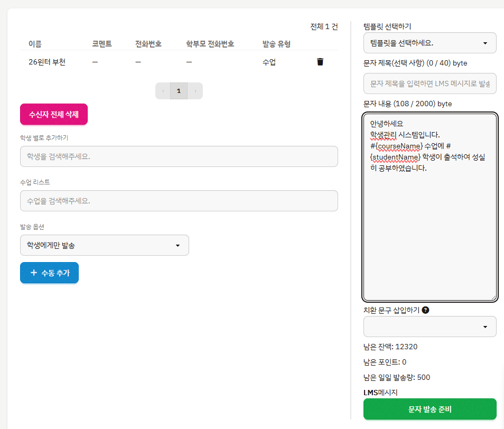Screen dimensions: 504x429
Task: Click the 문자 제목 input field
Action: [430, 83]
